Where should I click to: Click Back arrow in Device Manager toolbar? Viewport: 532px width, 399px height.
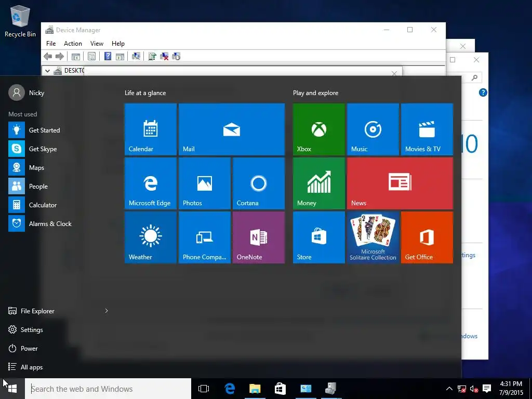click(48, 56)
